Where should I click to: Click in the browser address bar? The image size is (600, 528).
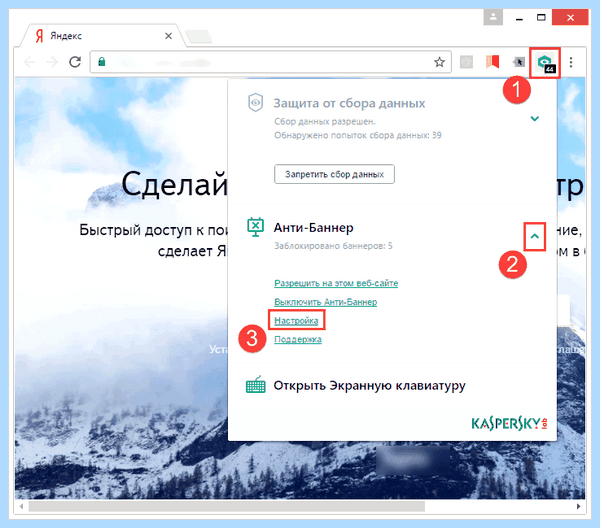[271, 62]
